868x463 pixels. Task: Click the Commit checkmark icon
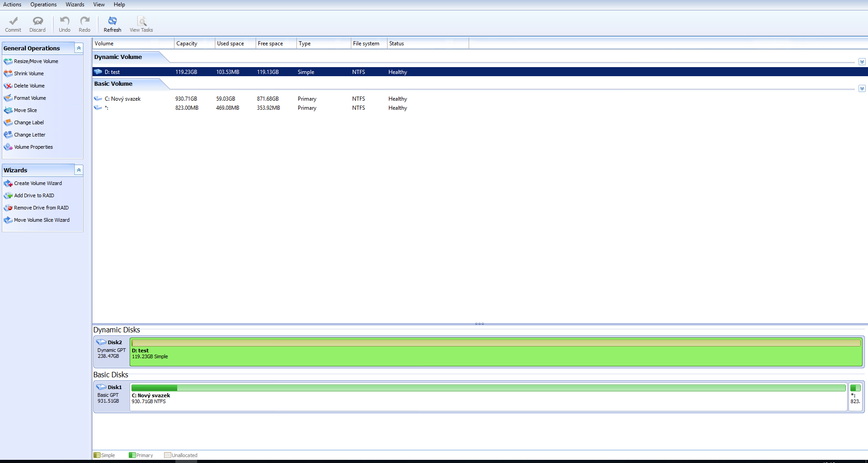(13, 21)
